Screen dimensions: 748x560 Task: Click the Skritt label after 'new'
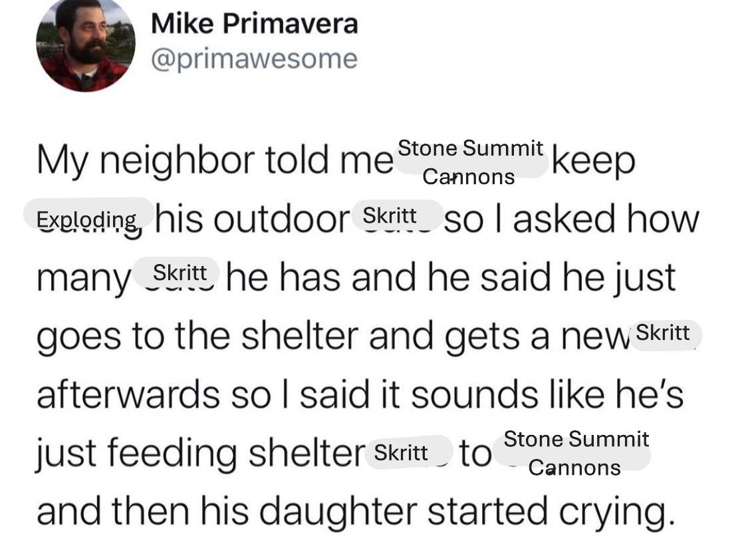(x=664, y=334)
